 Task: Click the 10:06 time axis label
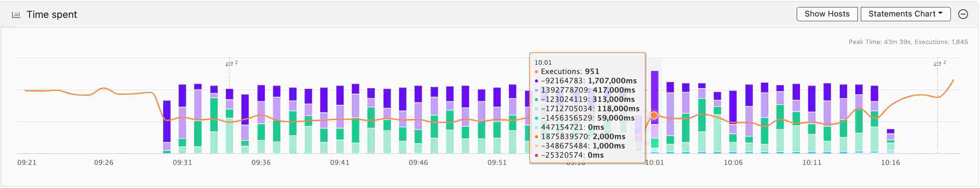click(733, 163)
